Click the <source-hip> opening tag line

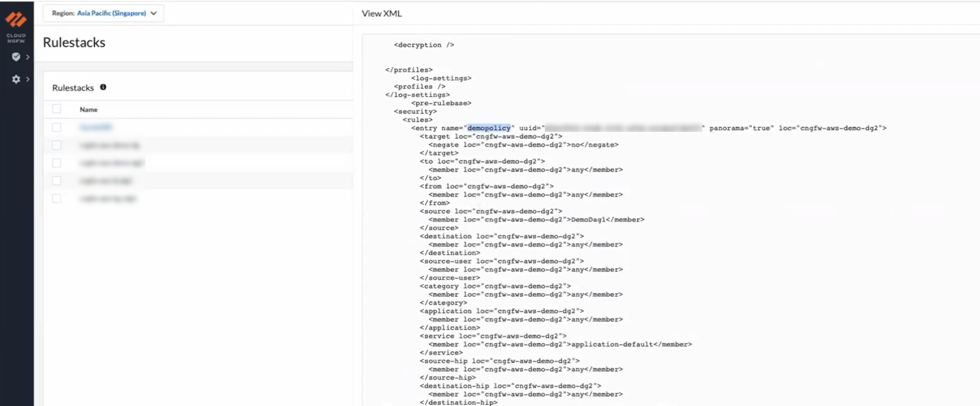(500, 361)
